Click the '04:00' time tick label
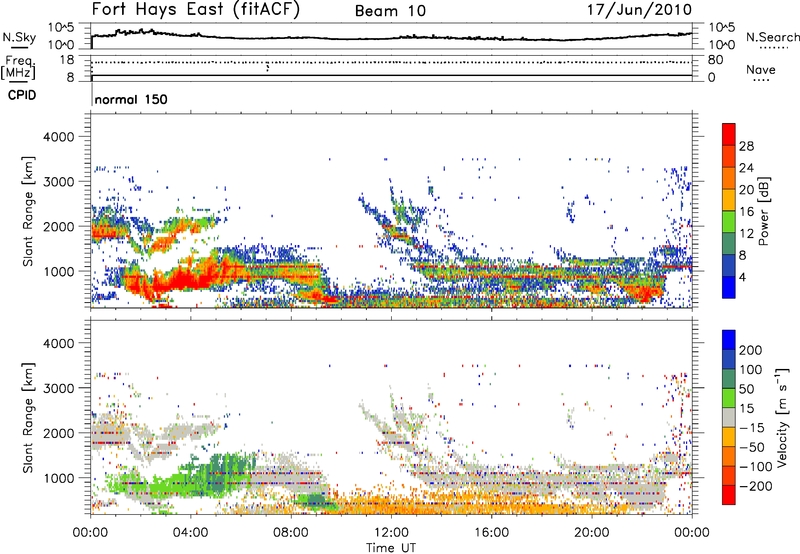800x554 pixels. (190, 533)
